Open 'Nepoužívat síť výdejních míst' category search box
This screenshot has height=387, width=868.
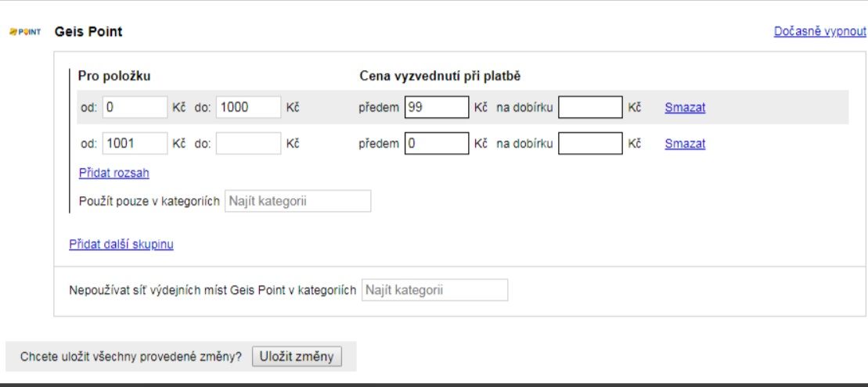click(434, 290)
